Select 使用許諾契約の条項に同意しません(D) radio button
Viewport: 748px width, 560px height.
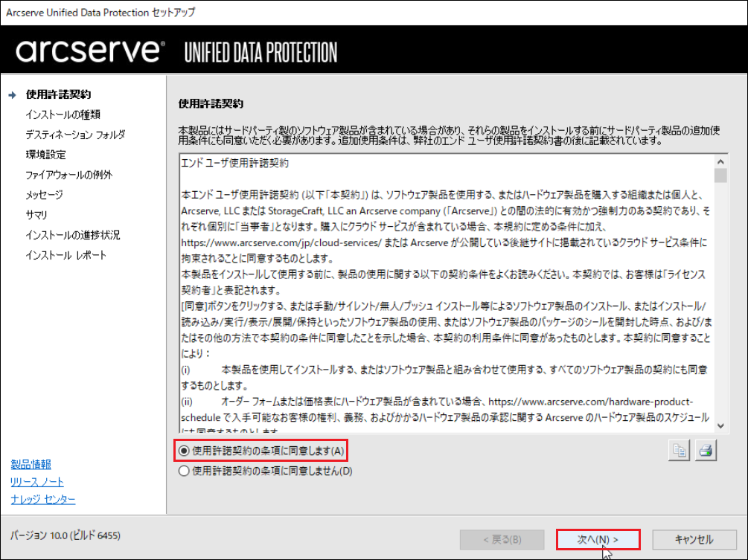click(x=184, y=471)
